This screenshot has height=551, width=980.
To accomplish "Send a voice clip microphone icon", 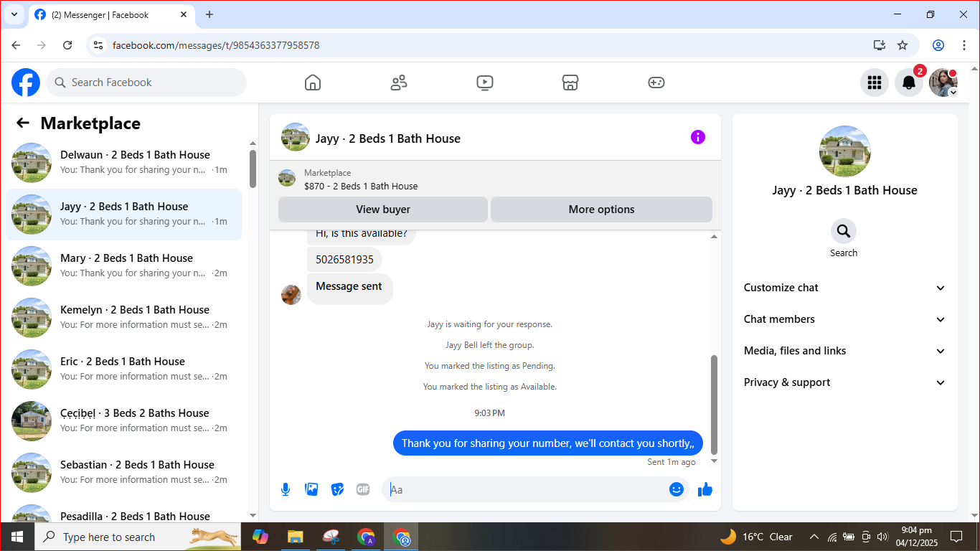I will point(286,489).
